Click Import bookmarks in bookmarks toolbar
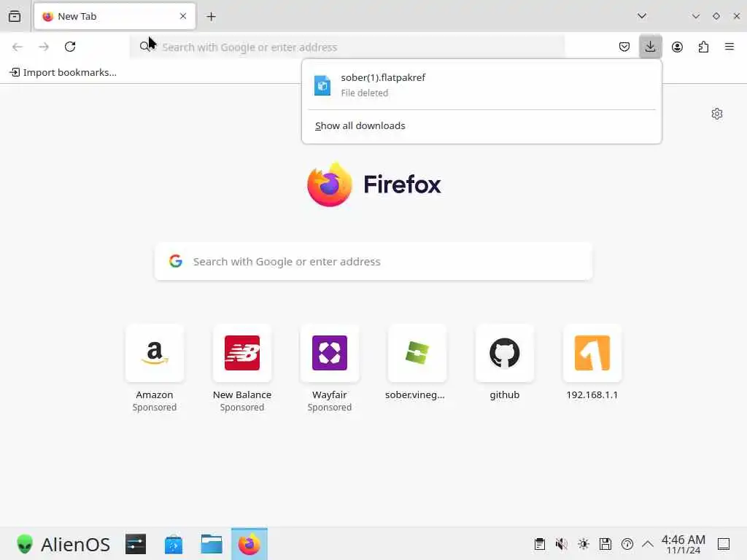Screen dimensions: 747x560 point(63,72)
